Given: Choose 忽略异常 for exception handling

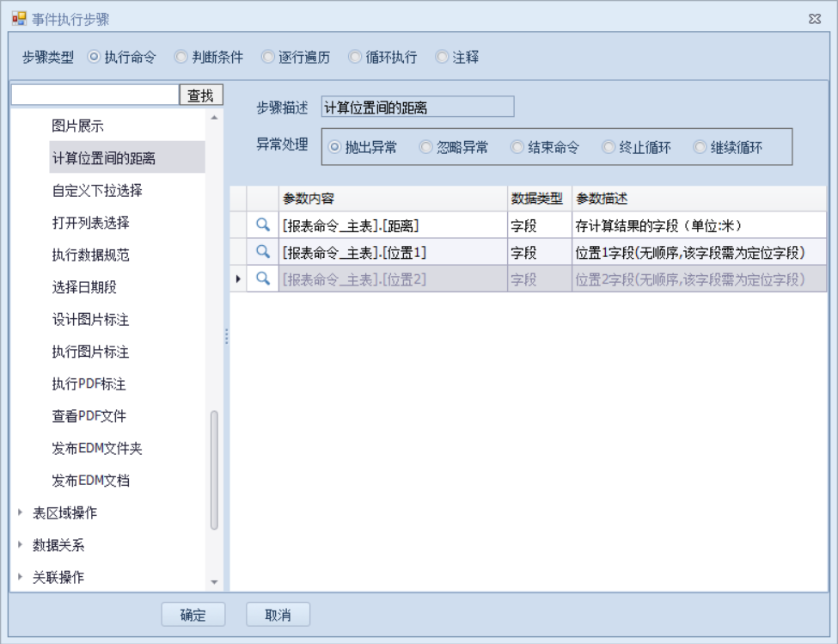Looking at the screenshot, I should [425, 147].
